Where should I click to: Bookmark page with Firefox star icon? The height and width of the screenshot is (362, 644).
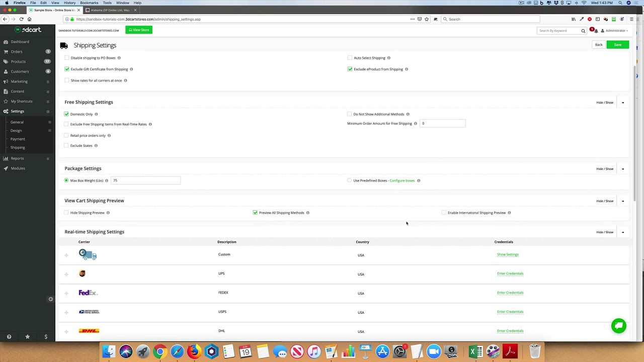(427, 19)
